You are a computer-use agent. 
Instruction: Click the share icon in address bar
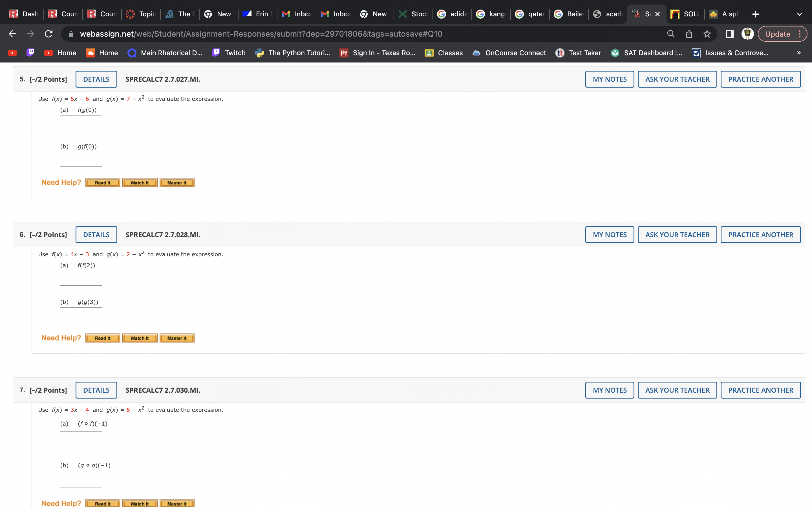pyautogui.click(x=689, y=34)
